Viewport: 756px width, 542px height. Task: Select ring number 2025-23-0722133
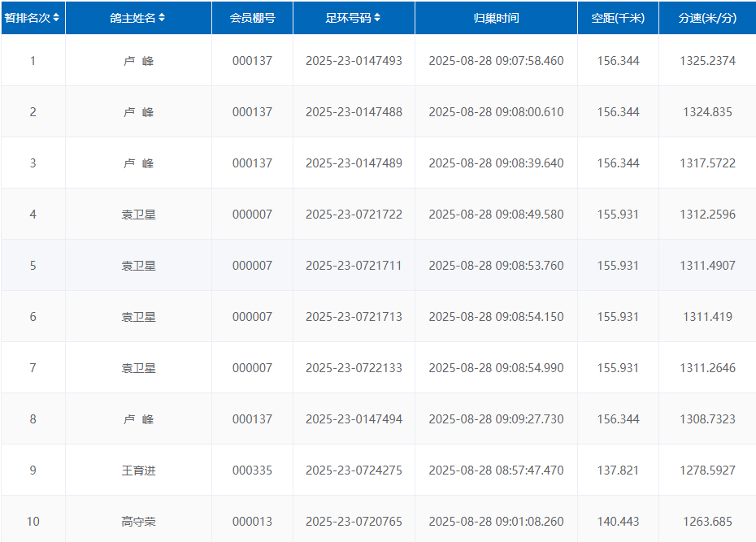354,368
